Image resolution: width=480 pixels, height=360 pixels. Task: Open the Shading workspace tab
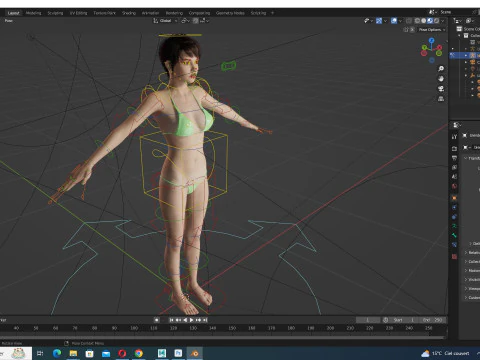[129, 13]
